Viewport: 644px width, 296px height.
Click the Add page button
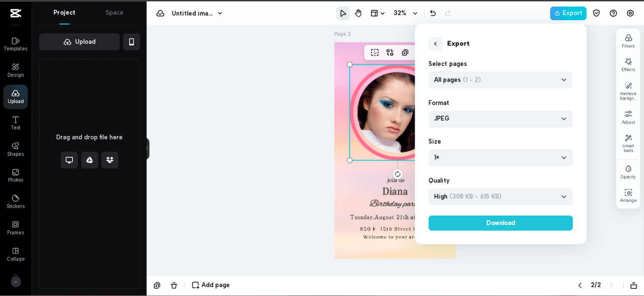point(211,285)
